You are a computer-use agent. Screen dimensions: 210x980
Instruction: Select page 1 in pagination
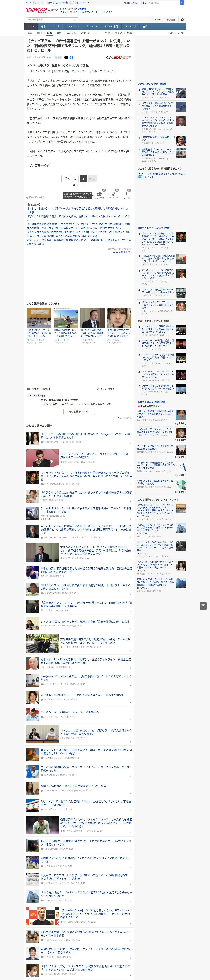click(x=75, y=178)
